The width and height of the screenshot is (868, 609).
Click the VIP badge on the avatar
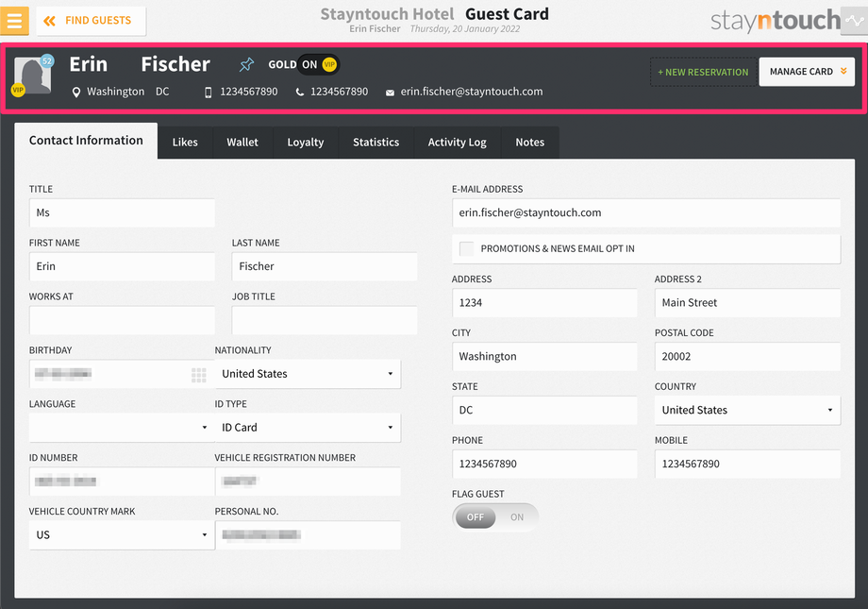pos(18,90)
